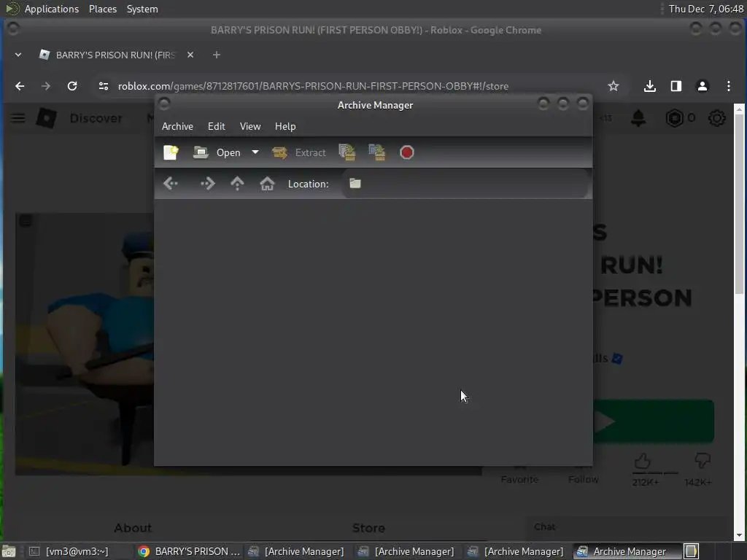Click the game thumbnail image
This screenshot has width=747, height=560.
(84, 344)
